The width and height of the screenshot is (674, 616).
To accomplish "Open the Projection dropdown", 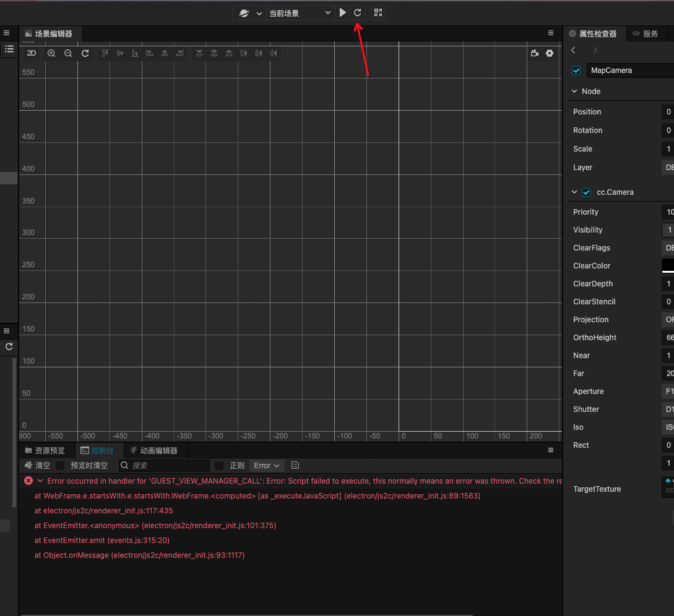I will (668, 320).
